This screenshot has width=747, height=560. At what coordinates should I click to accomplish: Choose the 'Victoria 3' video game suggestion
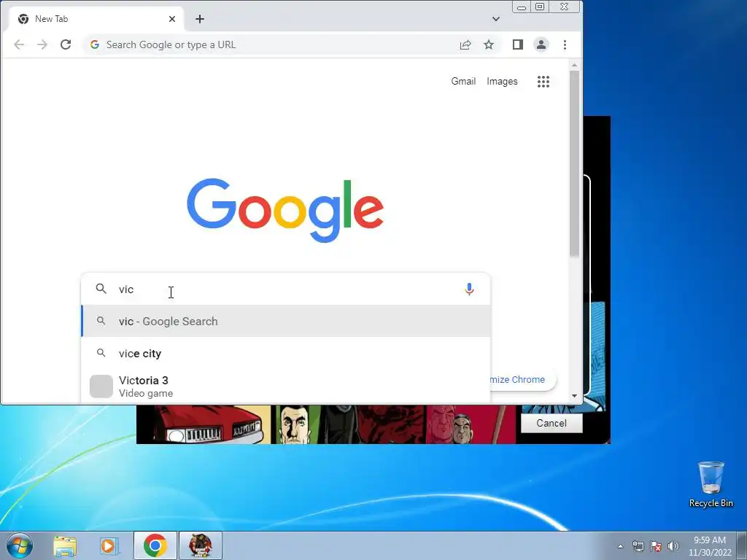tap(286, 386)
